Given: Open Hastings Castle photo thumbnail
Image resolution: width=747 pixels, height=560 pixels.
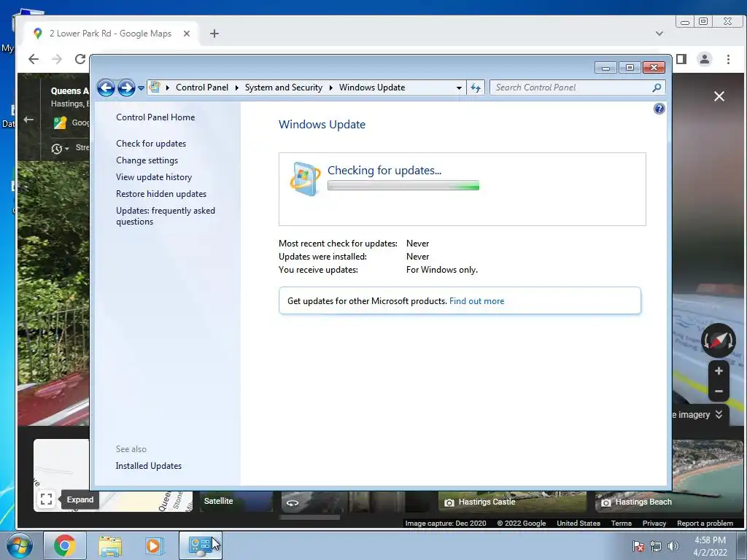Looking at the screenshot, I should 512,502.
